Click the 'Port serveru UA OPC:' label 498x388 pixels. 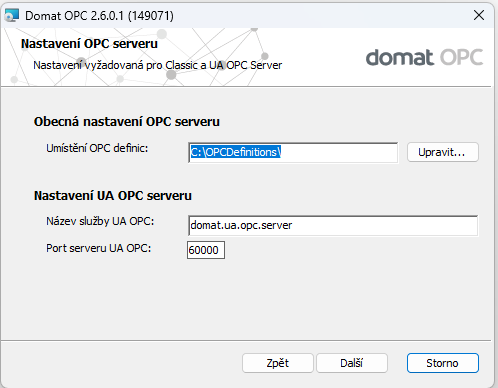(x=98, y=248)
